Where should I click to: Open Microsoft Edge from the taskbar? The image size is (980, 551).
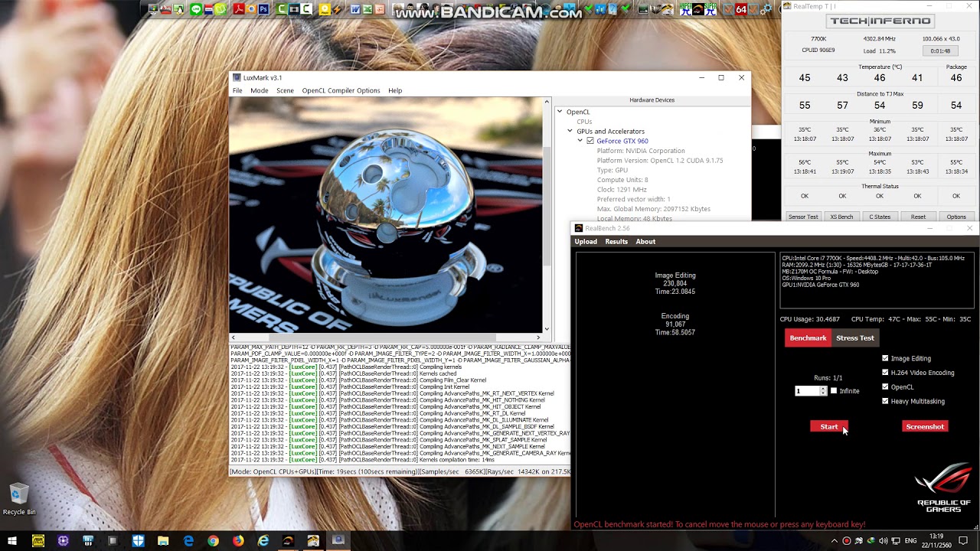[188, 541]
